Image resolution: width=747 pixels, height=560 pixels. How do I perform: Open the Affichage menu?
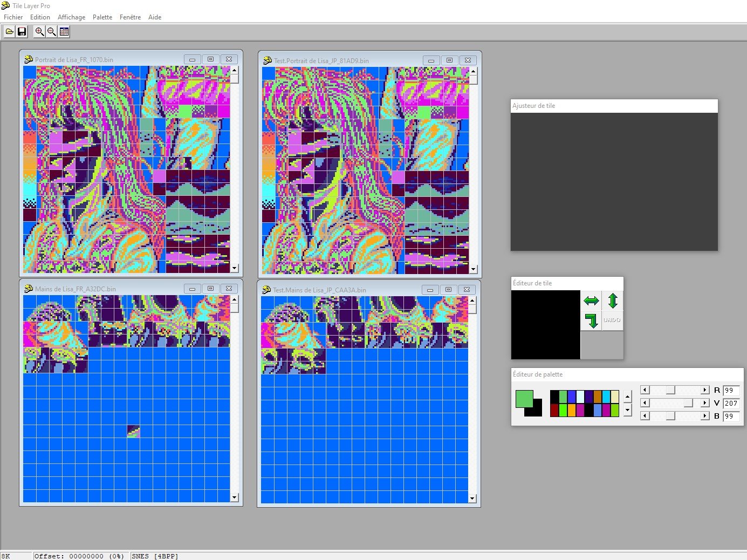click(x=71, y=17)
